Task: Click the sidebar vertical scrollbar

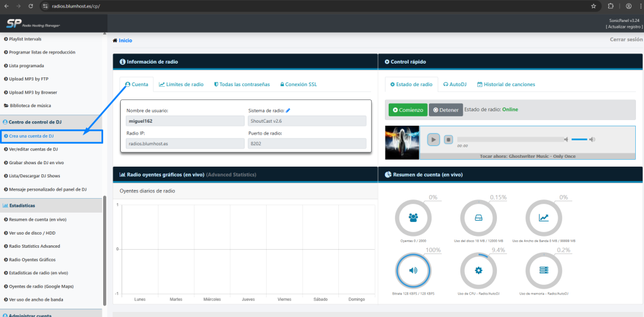Action: 104,250
